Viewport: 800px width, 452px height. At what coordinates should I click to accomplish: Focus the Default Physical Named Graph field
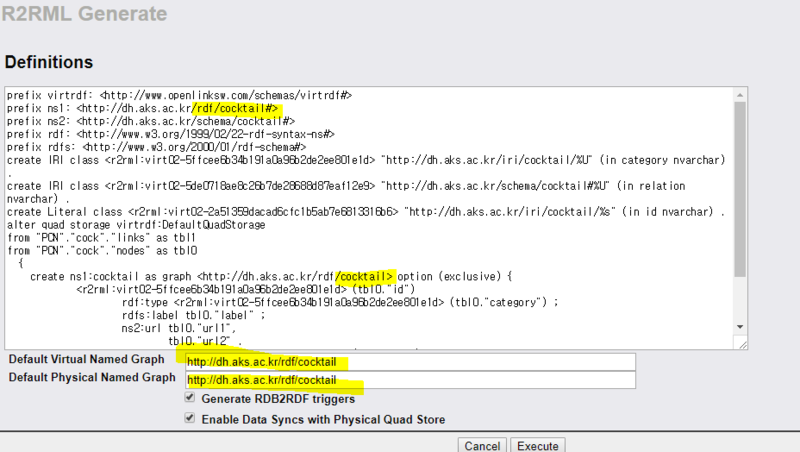point(405,379)
